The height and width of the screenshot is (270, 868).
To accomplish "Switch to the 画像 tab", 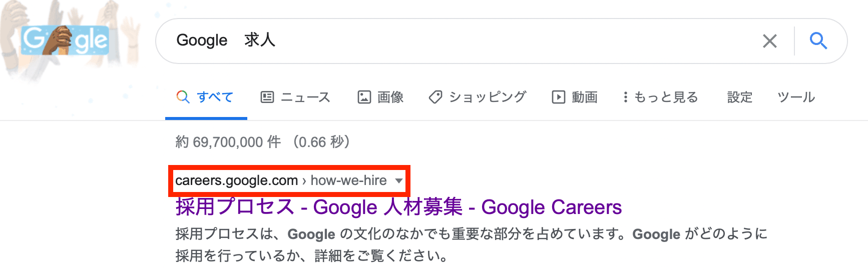I will (390, 97).
